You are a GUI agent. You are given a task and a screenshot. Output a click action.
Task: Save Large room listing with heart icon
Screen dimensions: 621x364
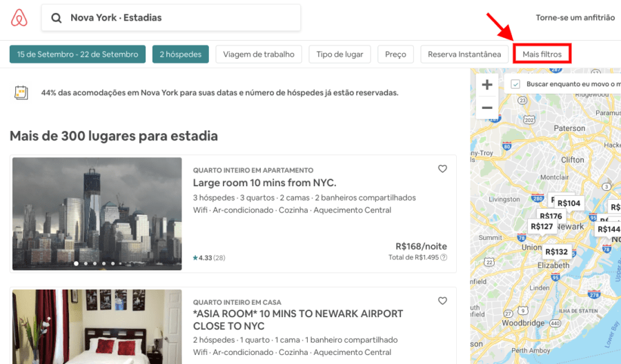click(x=442, y=169)
